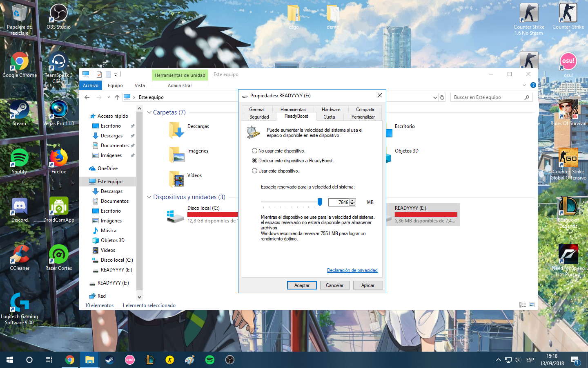
Task: Select the TeamSpeak 3 Client desktop icon
Action: tap(58, 67)
